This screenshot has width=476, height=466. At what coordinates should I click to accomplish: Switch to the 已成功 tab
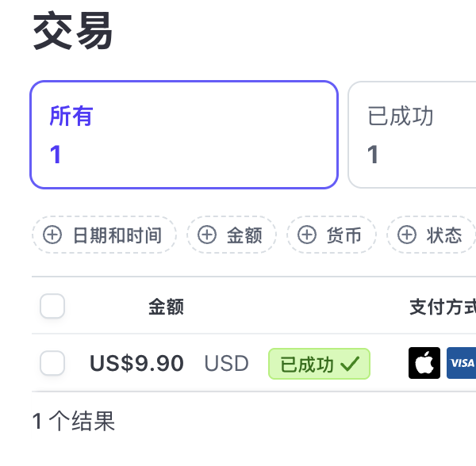412,135
